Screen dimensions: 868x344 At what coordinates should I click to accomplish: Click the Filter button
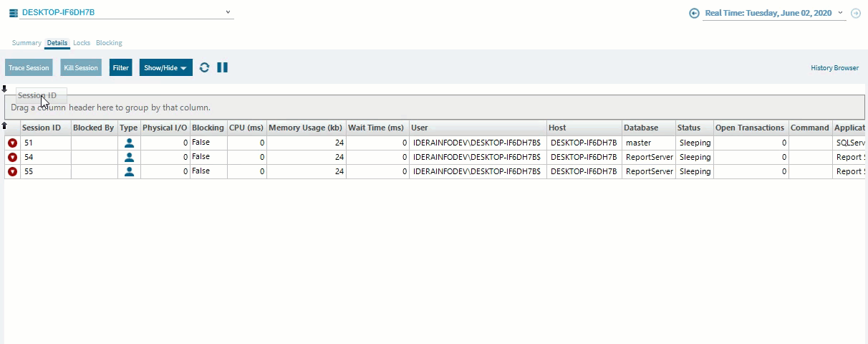(x=121, y=68)
